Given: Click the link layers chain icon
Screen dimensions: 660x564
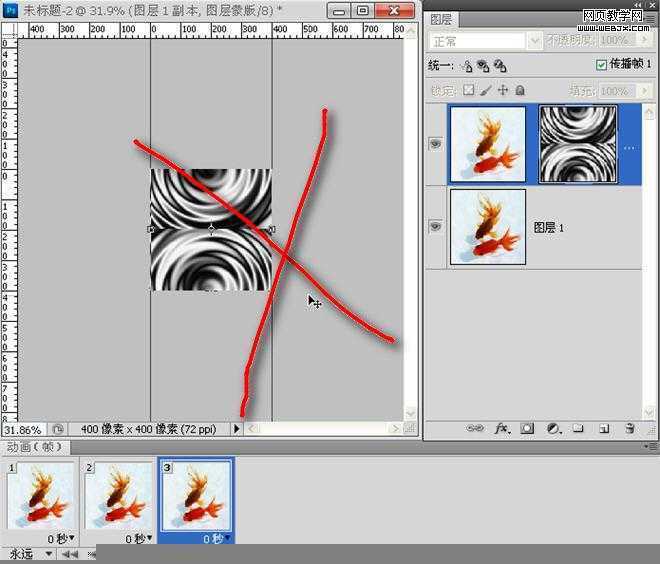Looking at the screenshot, I should tap(475, 428).
